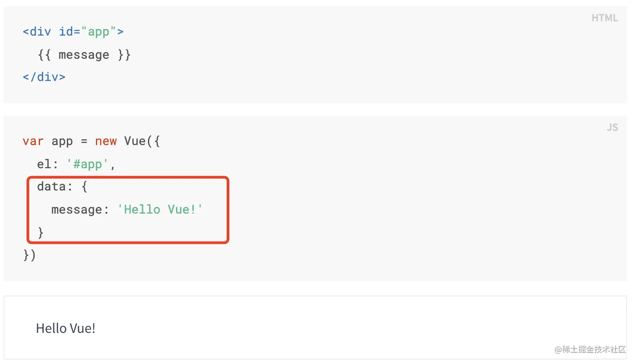The image size is (636, 364).
Task: Click the app variable name after var
Action: click(x=62, y=141)
